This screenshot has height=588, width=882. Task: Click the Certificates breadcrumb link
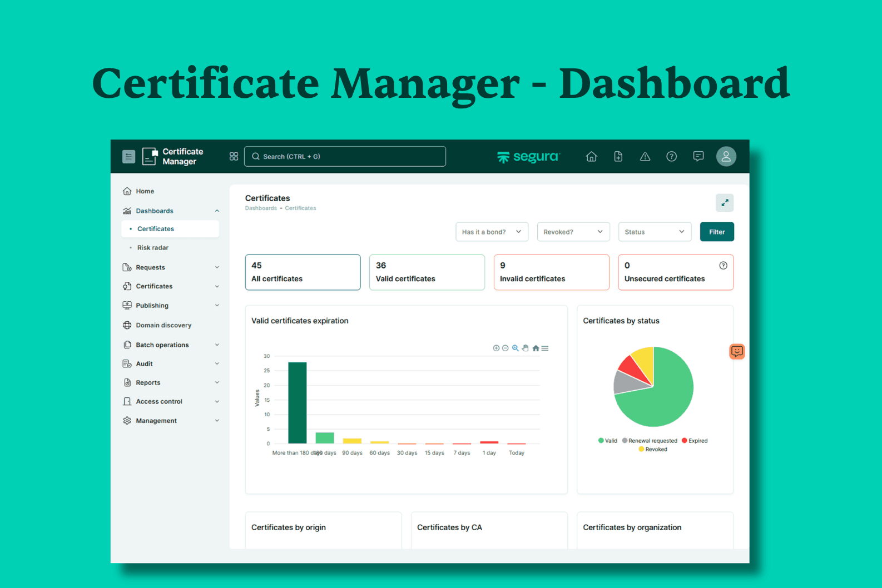click(x=300, y=208)
